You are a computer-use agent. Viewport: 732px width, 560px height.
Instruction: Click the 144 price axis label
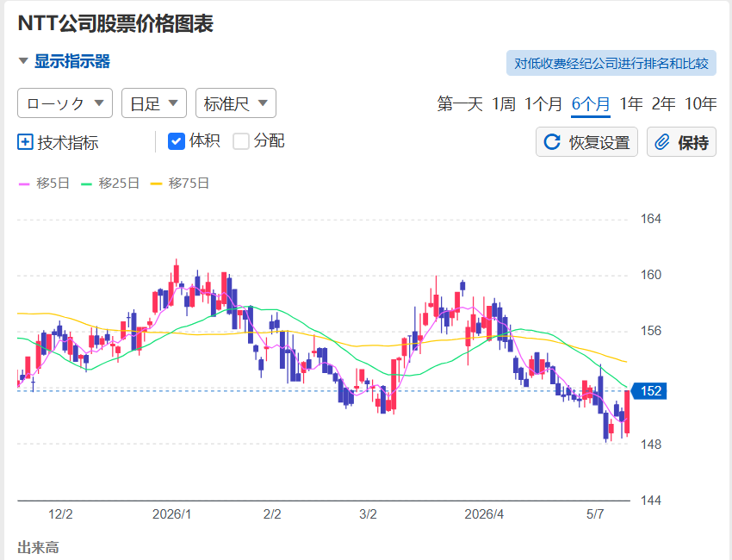[x=651, y=501]
